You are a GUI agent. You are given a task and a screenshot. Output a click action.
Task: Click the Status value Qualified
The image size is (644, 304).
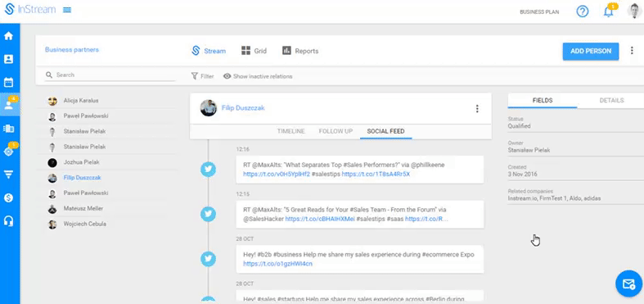click(x=519, y=126)
